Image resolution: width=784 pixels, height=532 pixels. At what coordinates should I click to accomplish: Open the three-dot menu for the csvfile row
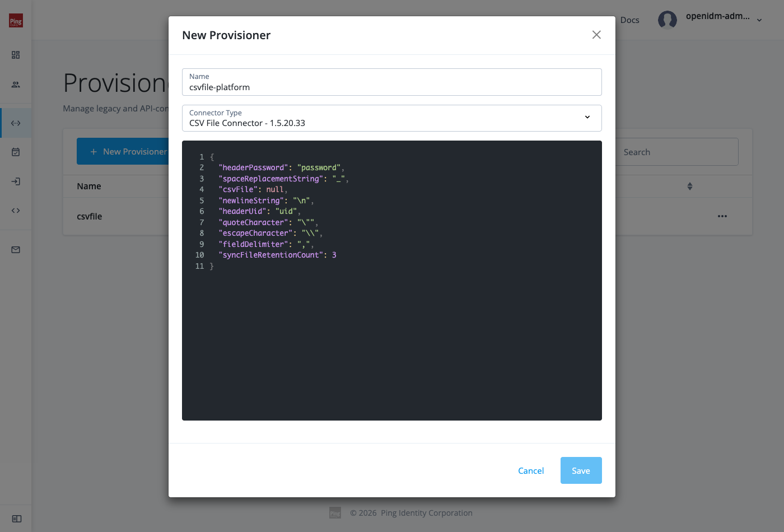(x=722, y=216)
